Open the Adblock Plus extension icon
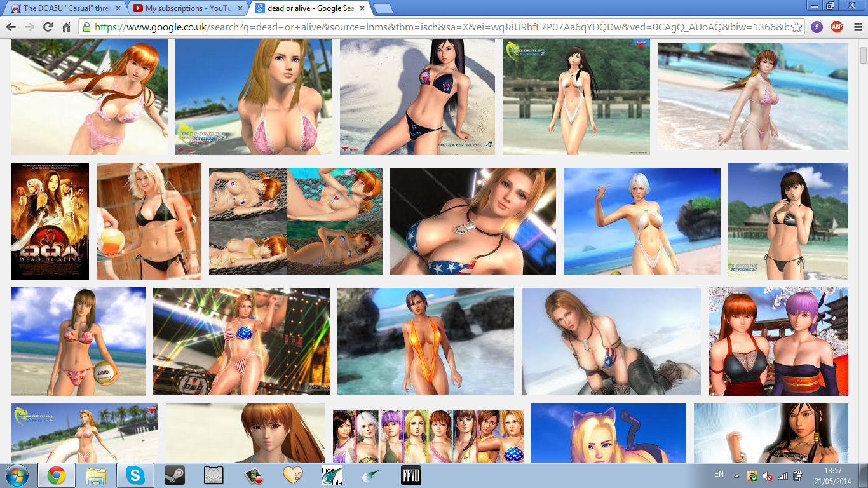Screen dimensions: 868x488 click(837, 27)
